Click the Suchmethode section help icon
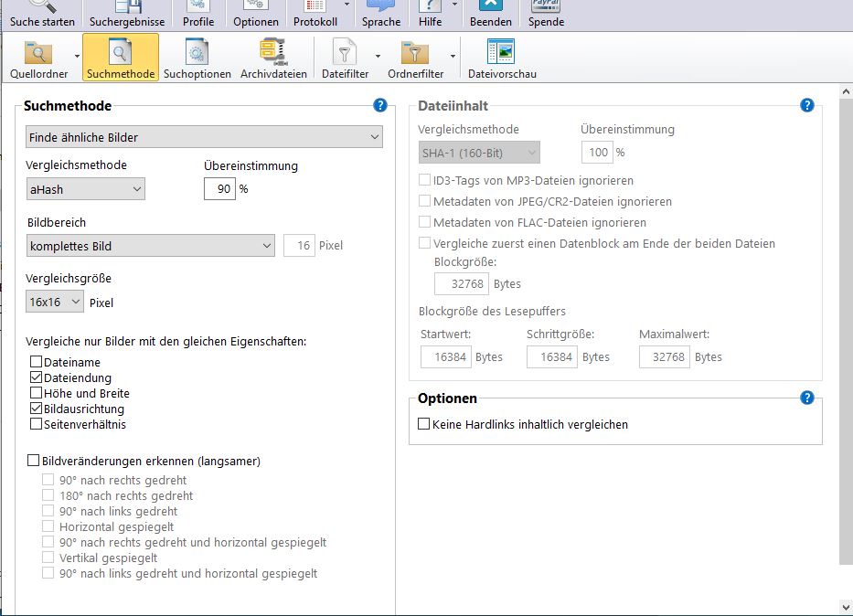The height and width of the screenshot is (616, 853). click(380, 106)
